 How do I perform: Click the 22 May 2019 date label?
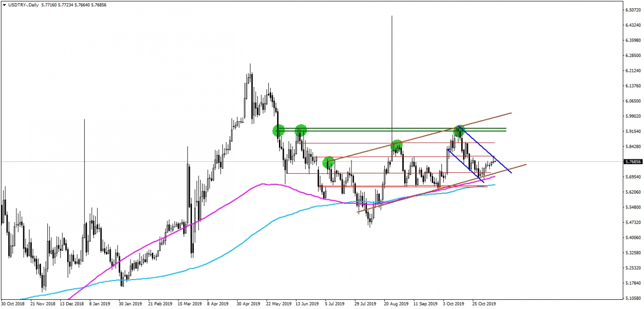tap(278, 305)
